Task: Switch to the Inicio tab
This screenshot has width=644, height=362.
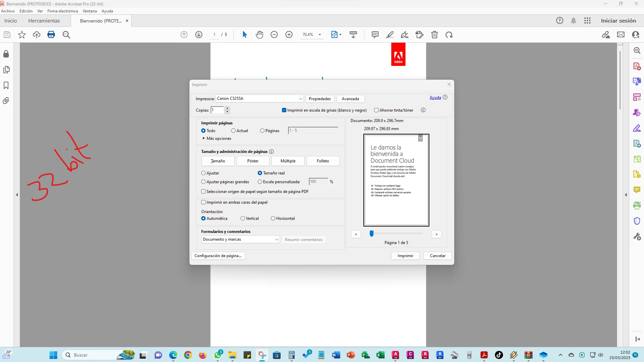Action: click(x=10, y=21)
